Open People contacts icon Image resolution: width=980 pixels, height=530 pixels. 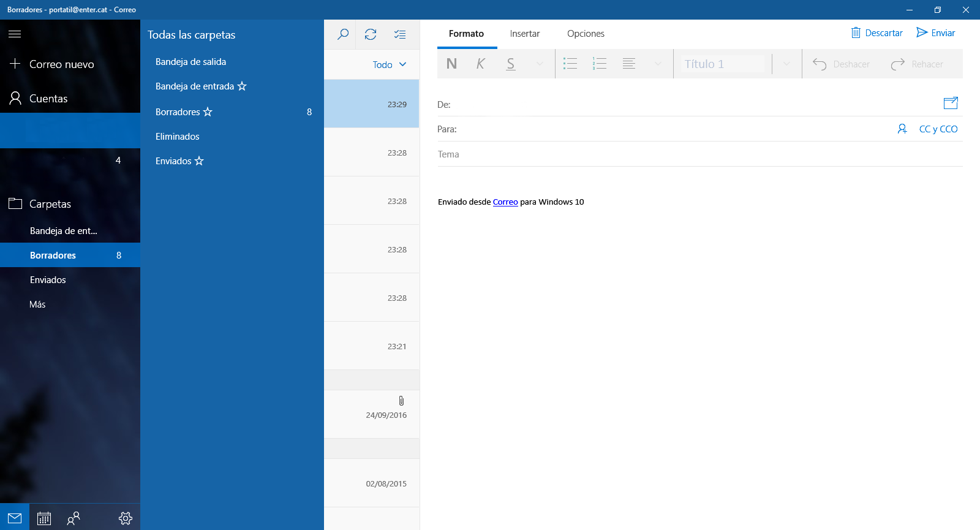[x=73, y=518]
